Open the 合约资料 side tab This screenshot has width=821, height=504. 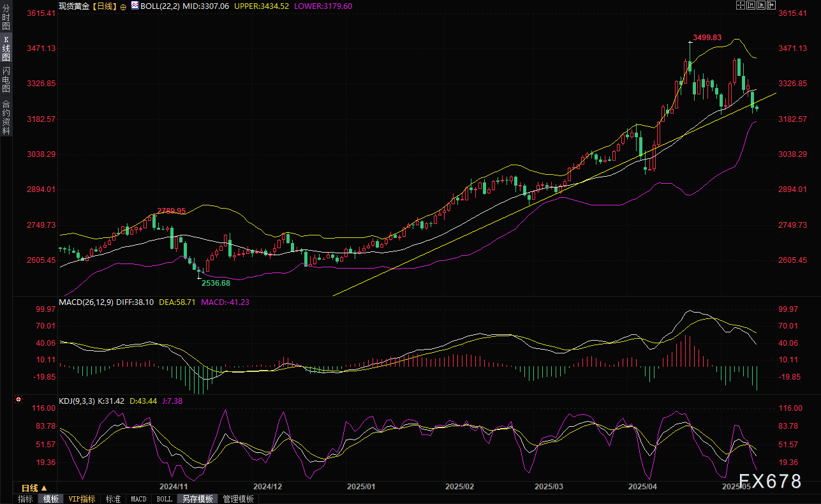click(6, 117)
